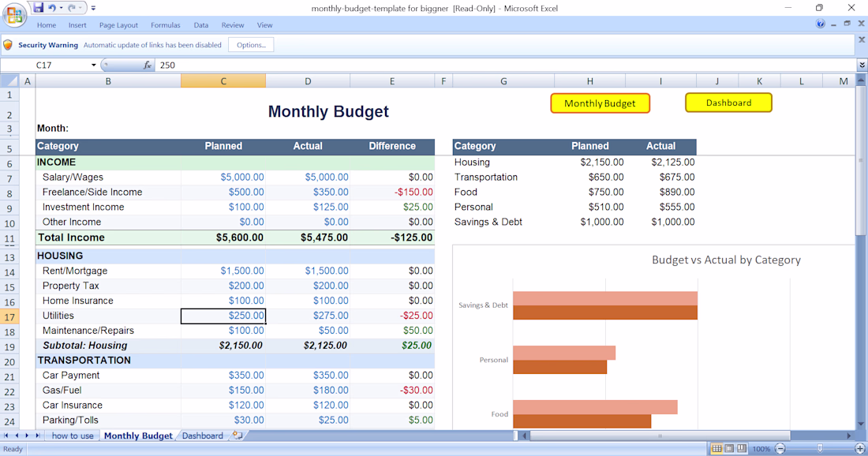
Task: Close the Security Warning message bar
Action: (x=862, y=40)
